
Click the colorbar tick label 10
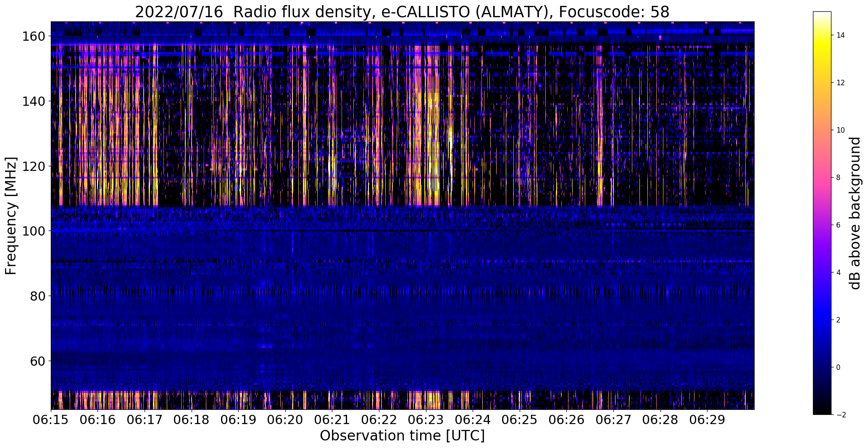(x=841, y=131)
